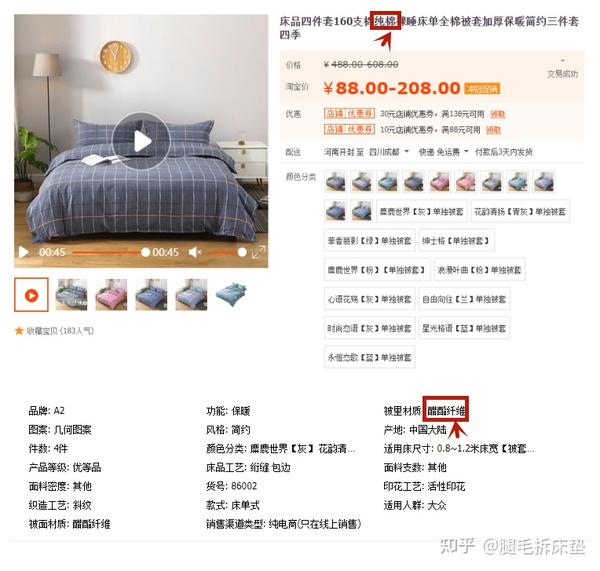Open the 快递 免运费 shipping dropdown
The height and width of the screenshot is (571, 600).
pos(443,152)
